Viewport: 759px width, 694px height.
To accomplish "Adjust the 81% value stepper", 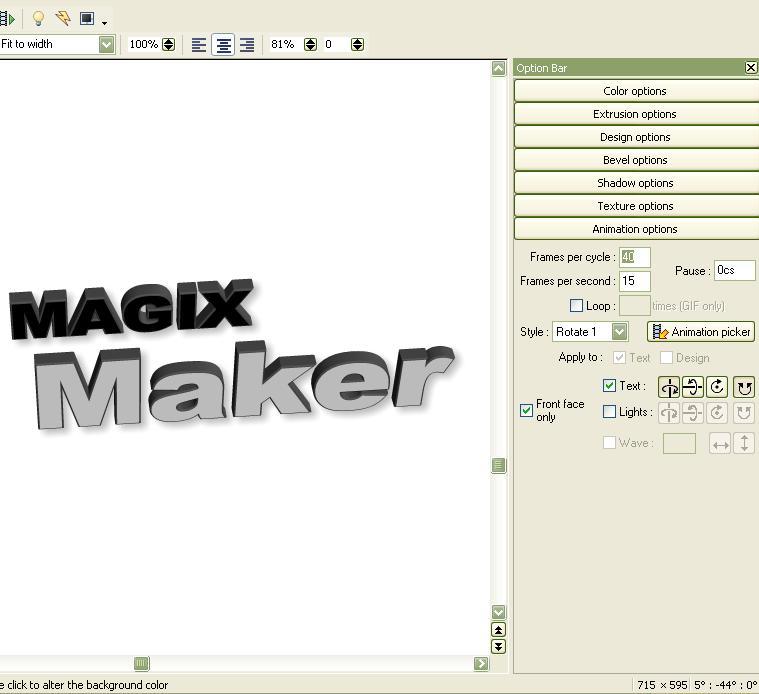I will (x=310, y=45).
